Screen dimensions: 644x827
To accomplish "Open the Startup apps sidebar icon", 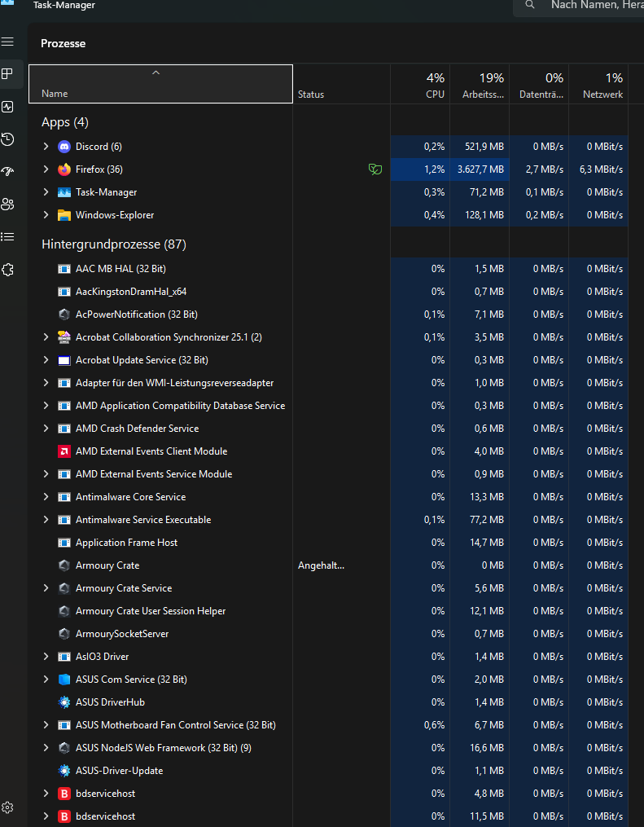I will point(7,171).
